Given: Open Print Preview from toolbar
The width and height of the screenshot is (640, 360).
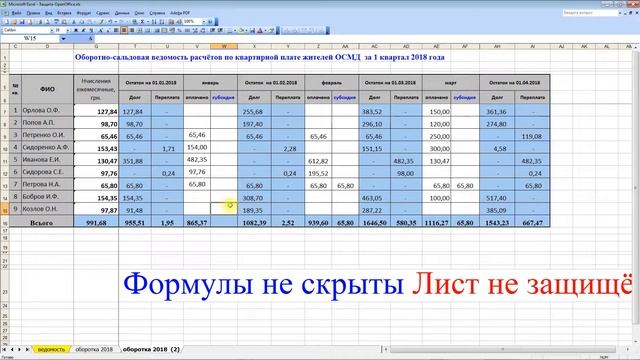Looking at the screenshot, I should coord(48,22).
